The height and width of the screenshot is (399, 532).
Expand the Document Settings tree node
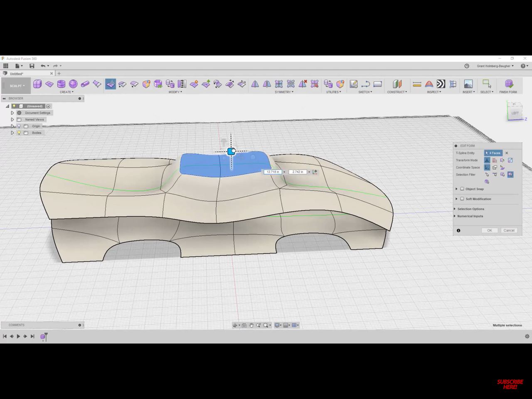(x=12, y=113)
